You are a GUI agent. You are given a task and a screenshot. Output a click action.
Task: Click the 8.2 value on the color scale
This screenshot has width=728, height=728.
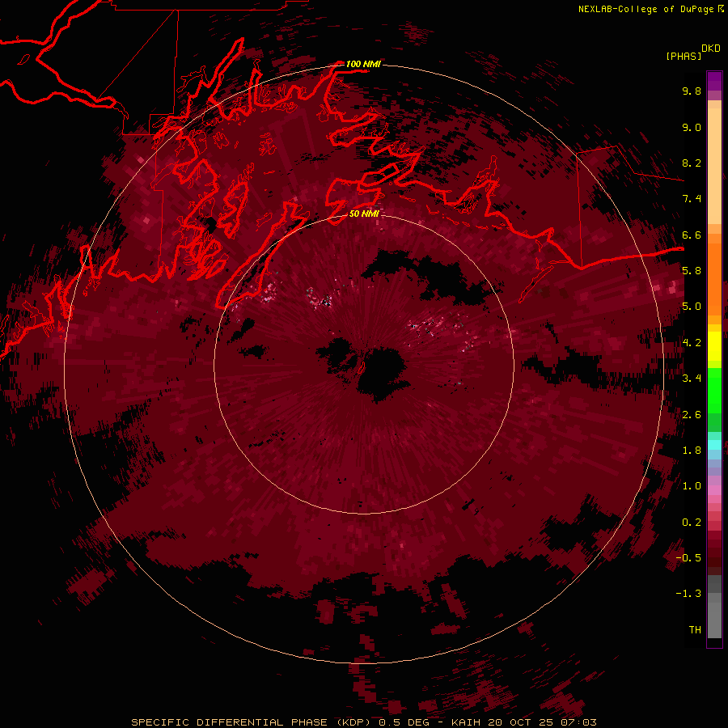pos(692,163)
